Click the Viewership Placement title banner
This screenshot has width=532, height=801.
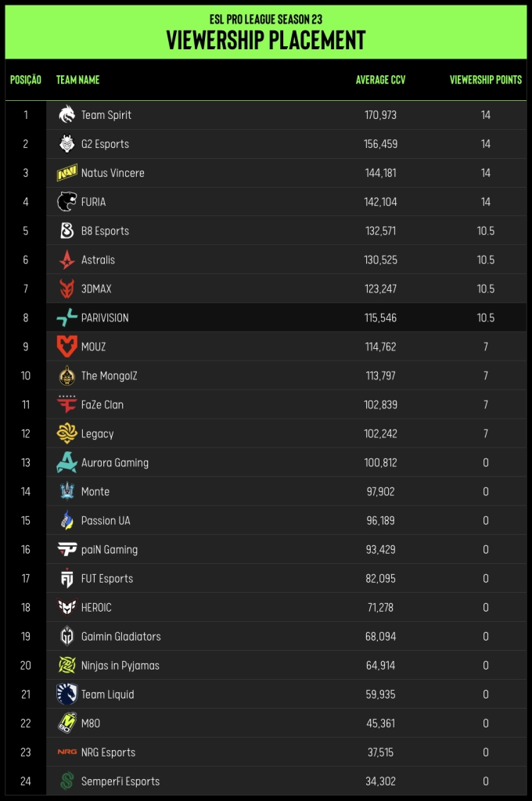point(266,32)
